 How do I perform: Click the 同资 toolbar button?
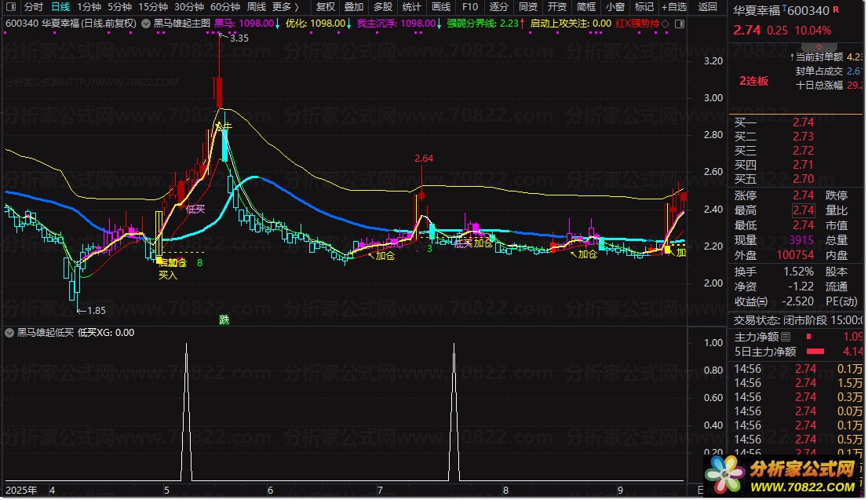(x=527, y=7)
